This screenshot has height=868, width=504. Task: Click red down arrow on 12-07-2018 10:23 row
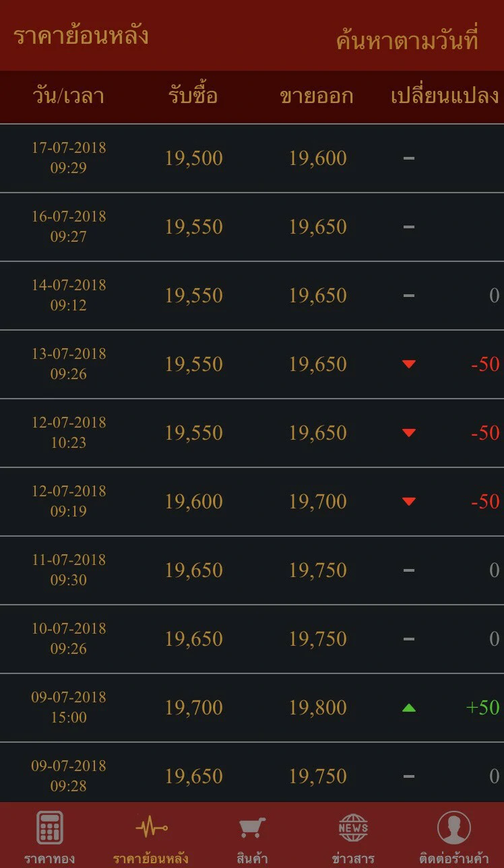409,433
